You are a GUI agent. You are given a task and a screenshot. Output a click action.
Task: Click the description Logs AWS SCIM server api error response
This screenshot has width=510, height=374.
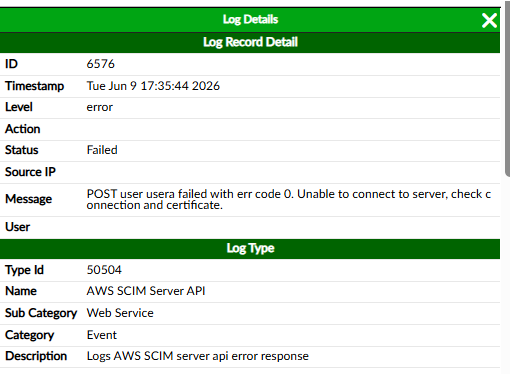click(x=198, y=356)
